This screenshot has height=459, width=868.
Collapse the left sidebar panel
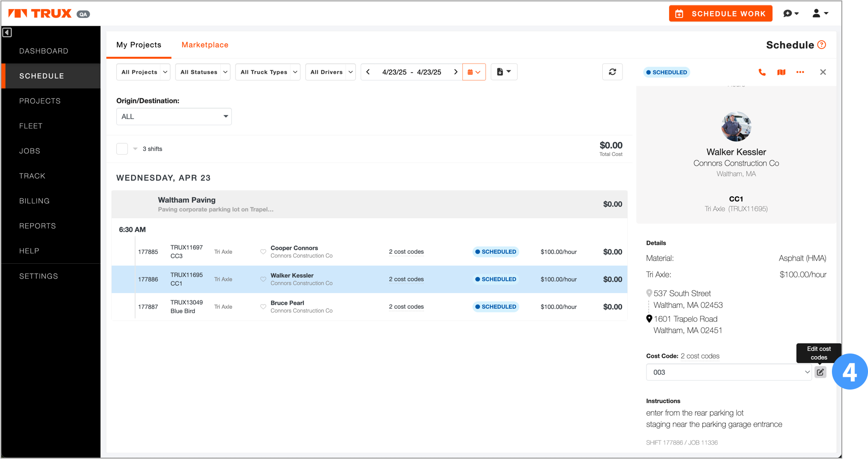click(x=7, y=32)
